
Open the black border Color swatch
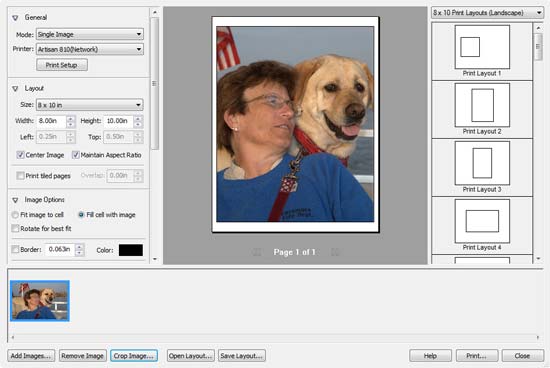131,250
